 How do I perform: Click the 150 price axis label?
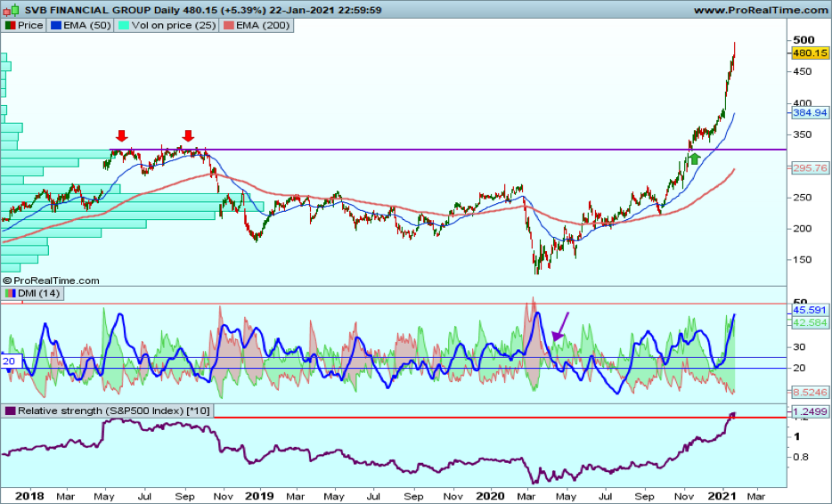tap(803, 259)
